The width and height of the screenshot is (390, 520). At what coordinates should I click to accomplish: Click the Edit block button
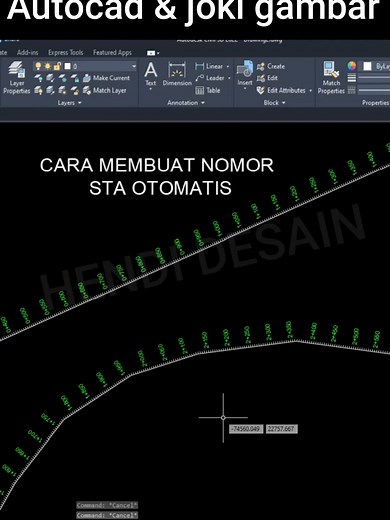pos(267,78)
